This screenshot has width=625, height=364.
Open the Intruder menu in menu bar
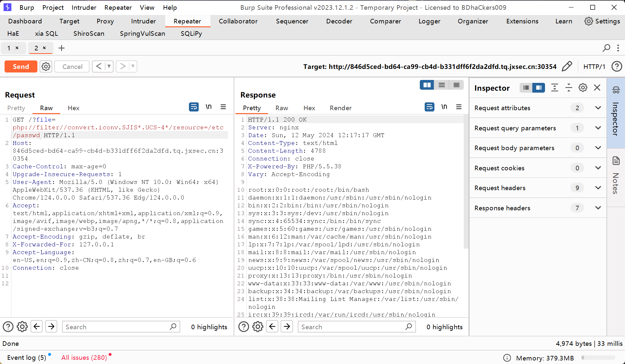84,7
